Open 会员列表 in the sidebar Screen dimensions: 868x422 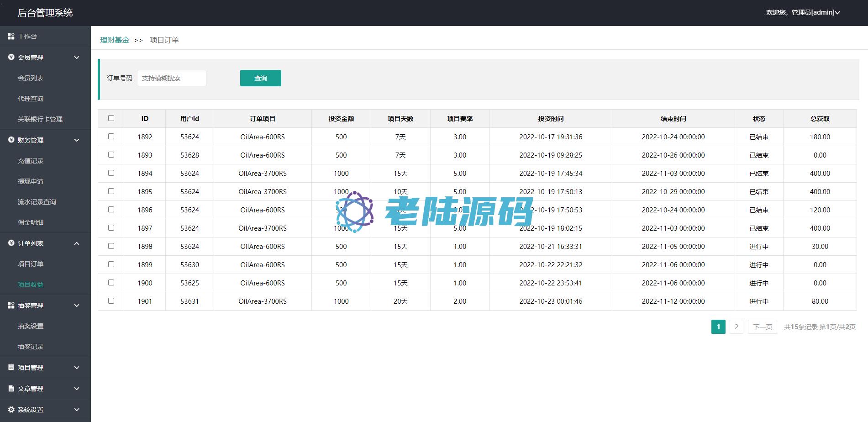31,78
